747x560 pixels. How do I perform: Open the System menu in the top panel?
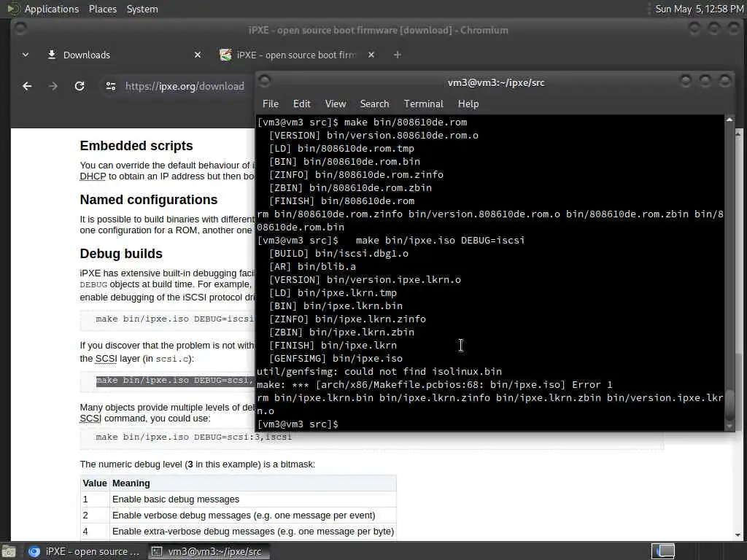[142, 9]
